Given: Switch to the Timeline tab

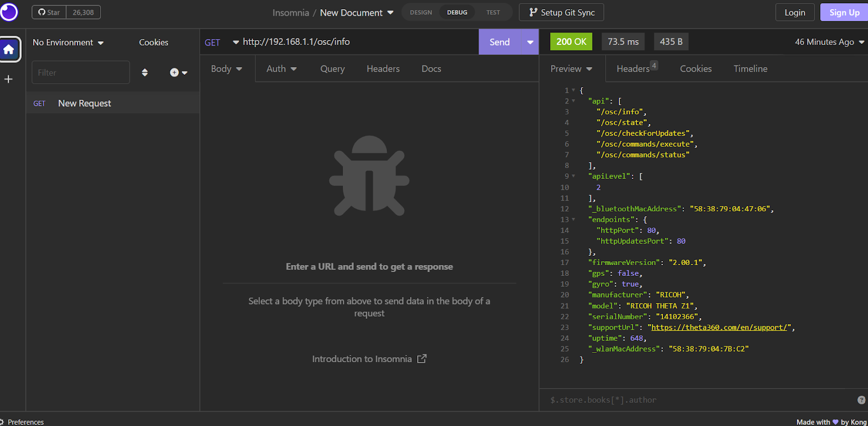Looking at the screenshot, I should pyautogui.click(x=750, y=69).
